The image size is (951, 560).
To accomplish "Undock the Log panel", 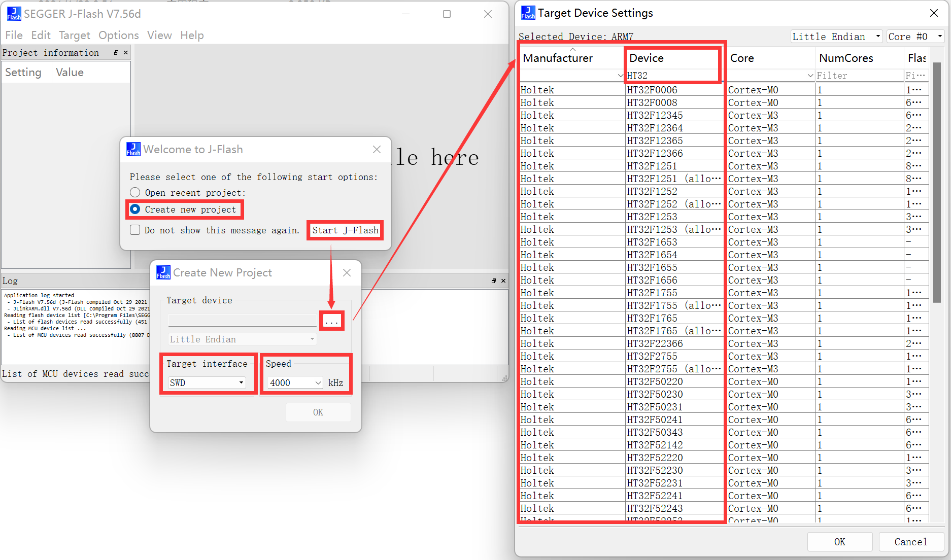I will (x=493, y=281).
